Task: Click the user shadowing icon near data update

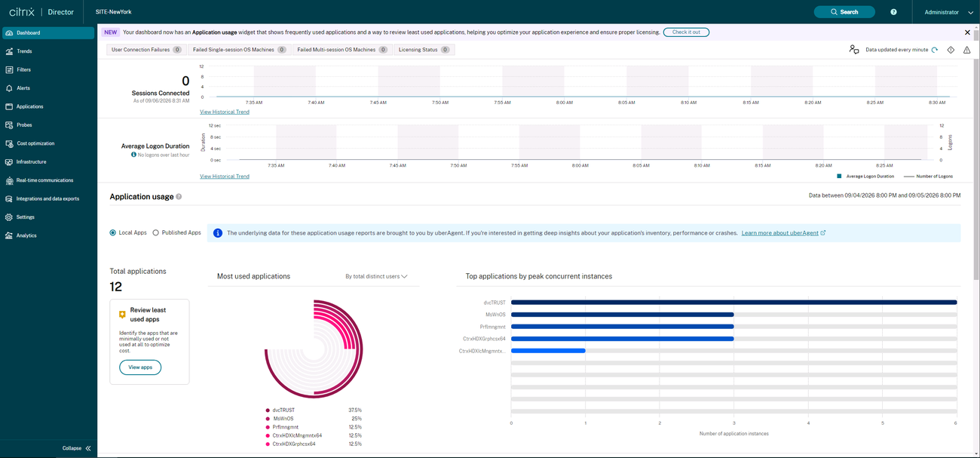Action: [x=854, y=50]
